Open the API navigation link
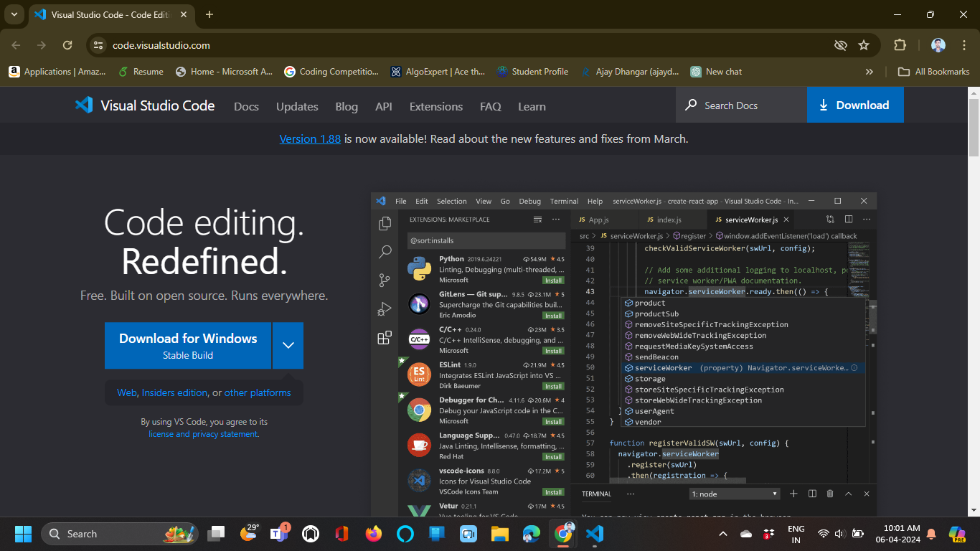980x551 pixels. 384,106
